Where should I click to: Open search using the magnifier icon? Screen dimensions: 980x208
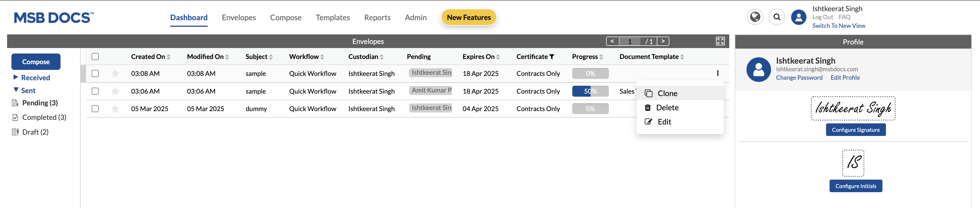tap(776, 17)
